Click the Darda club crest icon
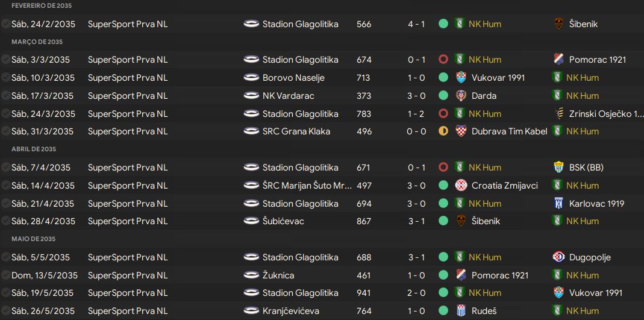Image resolution: width=644 pixels, height=320 pixels. click(461, 96)
